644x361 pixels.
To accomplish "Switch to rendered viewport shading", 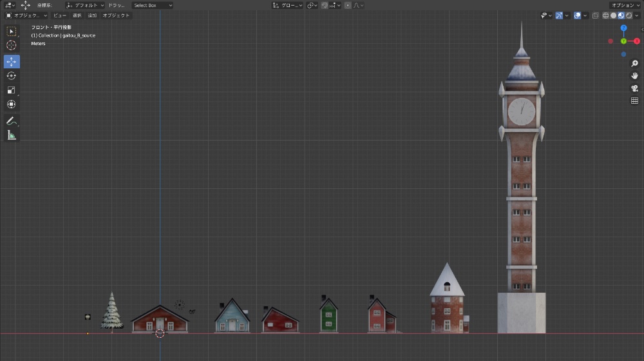I will 629,15.
